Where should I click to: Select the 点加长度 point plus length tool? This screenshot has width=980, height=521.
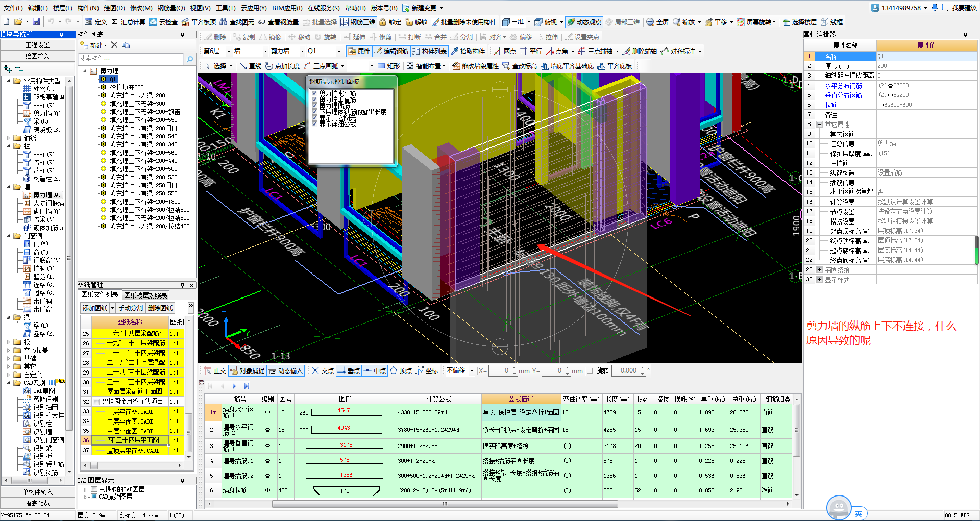pos(282,66)
